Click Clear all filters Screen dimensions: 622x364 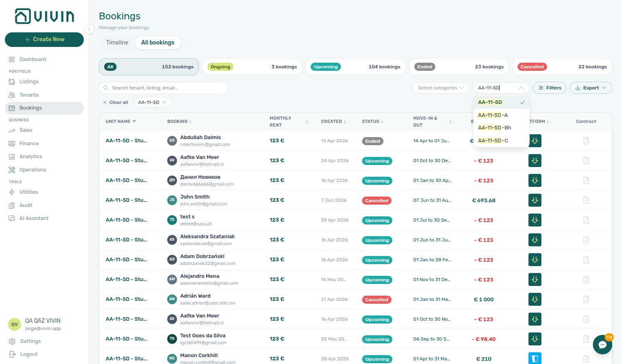pyautogui.click(x=115, y=102)
